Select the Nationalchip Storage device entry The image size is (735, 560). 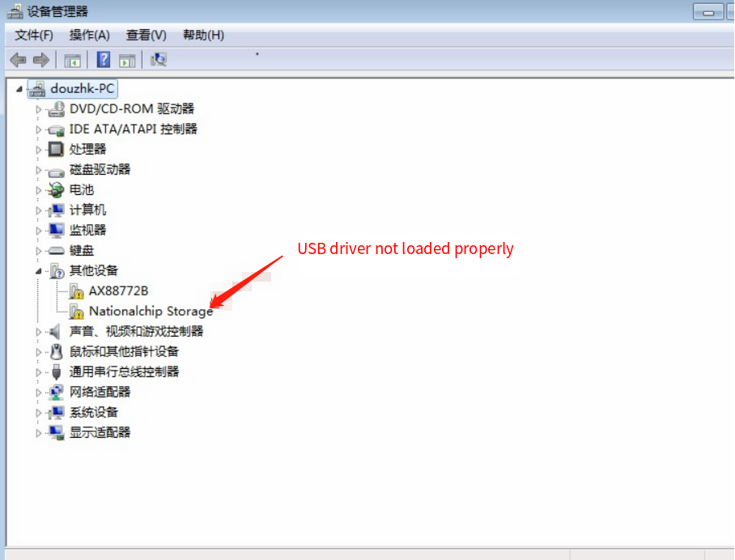click(151, 312)
